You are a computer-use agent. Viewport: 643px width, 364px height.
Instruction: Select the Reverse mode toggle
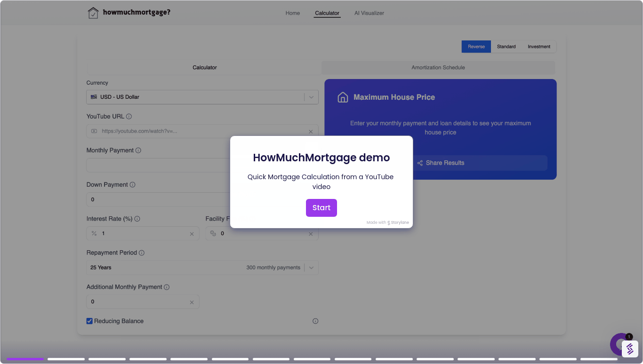point(476,47)
